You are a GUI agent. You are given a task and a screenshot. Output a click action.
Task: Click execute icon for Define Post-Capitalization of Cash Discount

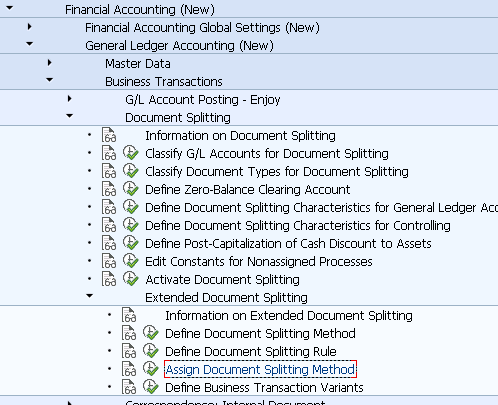(131, 243)
